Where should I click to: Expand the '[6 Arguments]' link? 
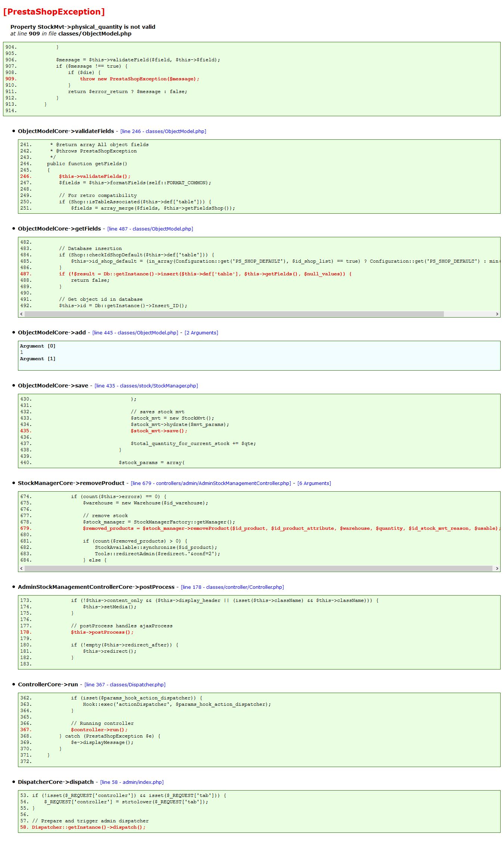pos(314,483)
